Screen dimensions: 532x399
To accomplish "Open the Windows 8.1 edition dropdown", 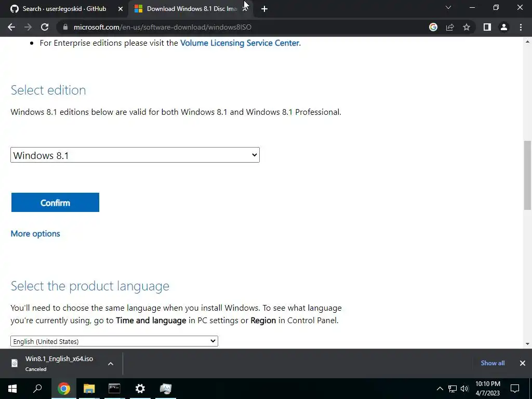I will click(x=135, y=155).
